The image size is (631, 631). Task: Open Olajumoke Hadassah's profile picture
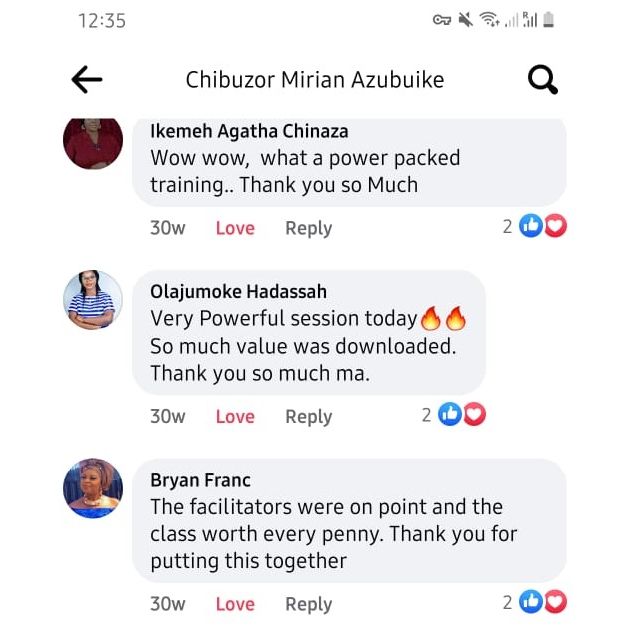(93, 300)
